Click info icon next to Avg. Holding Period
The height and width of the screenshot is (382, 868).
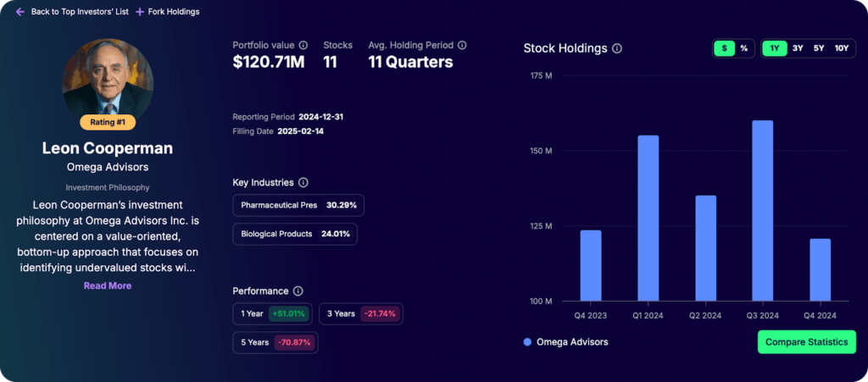coord(462,45)
